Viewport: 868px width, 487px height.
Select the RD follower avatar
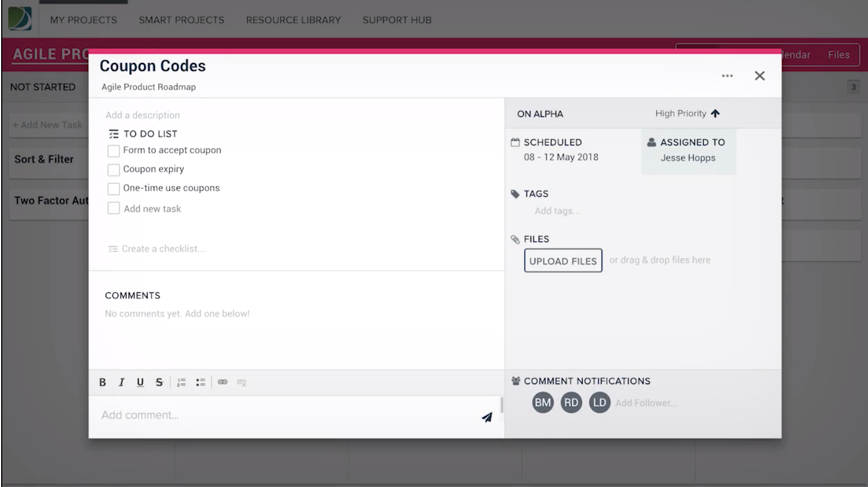[x=571, y=402]
